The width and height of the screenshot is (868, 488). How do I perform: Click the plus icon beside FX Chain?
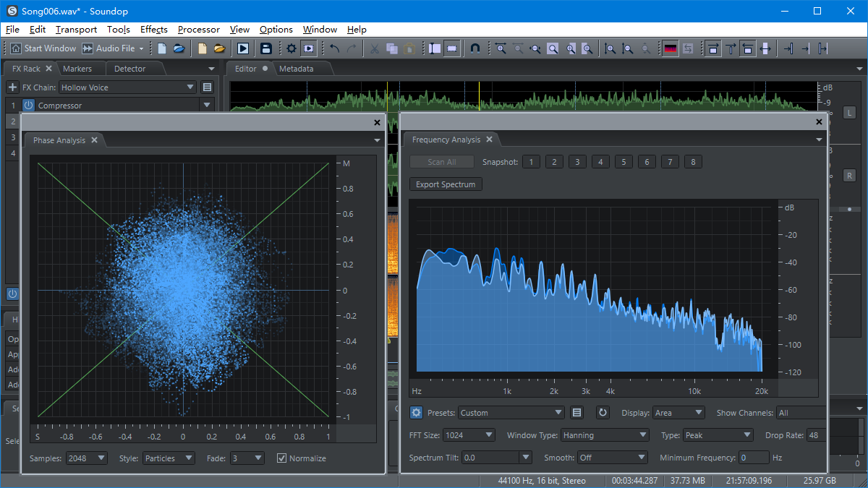(x=12, y=87)
